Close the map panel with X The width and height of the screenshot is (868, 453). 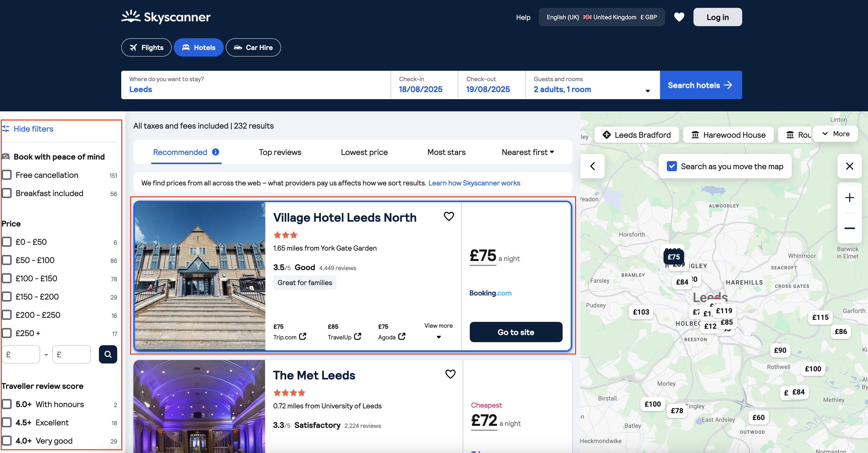(x=849, y=166)
